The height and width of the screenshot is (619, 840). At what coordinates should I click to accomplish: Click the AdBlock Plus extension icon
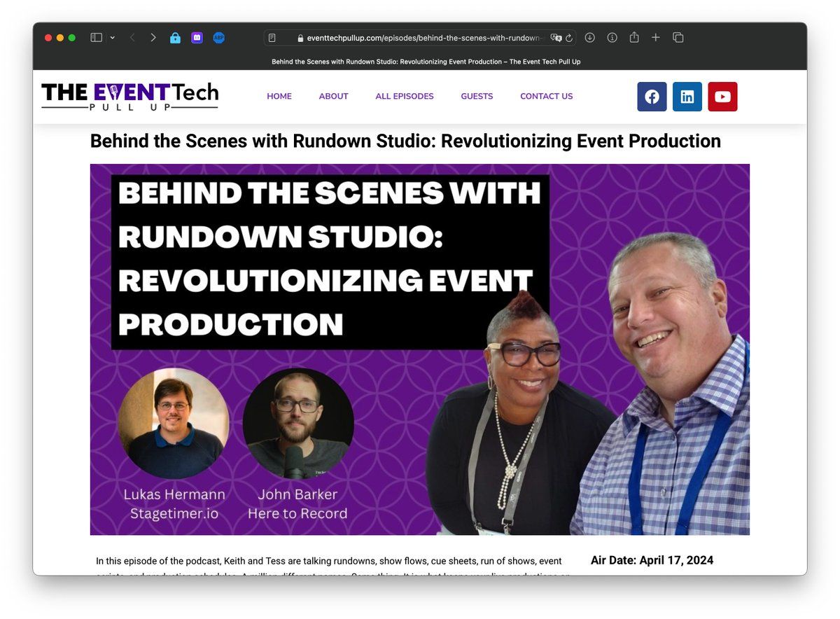218,38
